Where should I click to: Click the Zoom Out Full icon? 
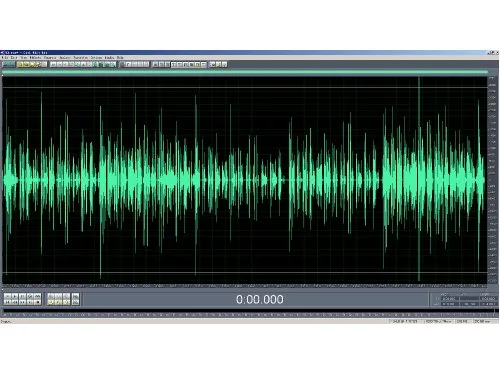(x=67, y=296)
